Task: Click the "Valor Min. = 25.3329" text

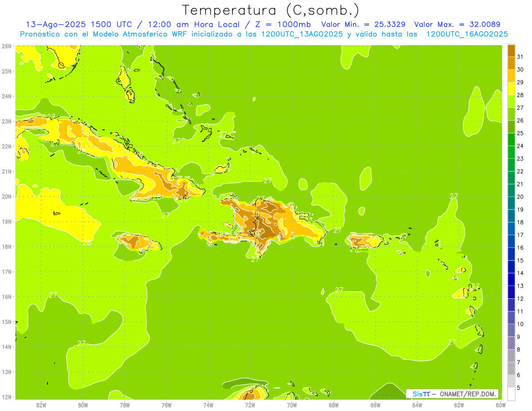Action: (364, 24)
